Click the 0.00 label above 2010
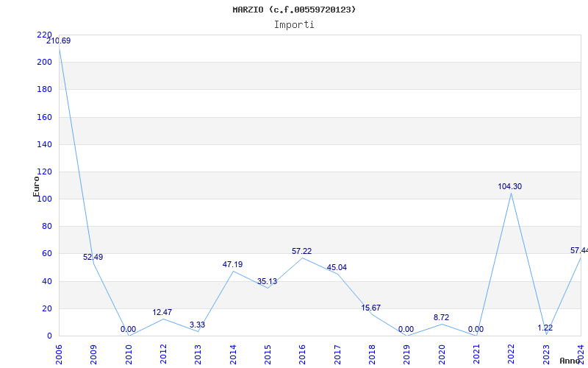 [x=128, y=329]
